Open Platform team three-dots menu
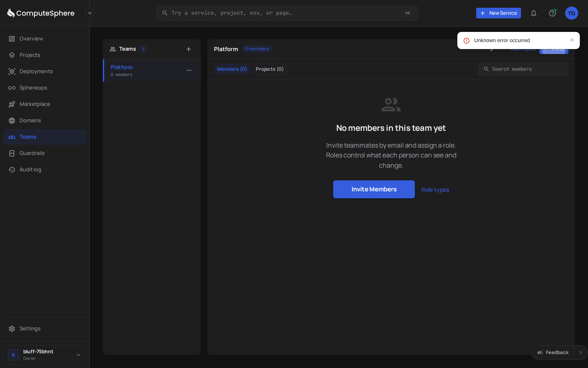 click(189, 70)
